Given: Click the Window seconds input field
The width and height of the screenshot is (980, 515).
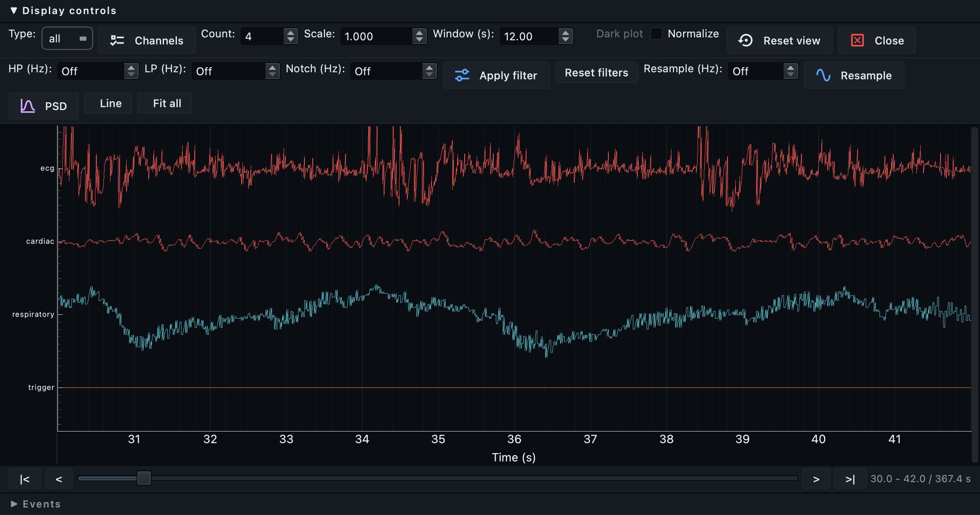Looking at the screenshot, I should click(529, 37).
